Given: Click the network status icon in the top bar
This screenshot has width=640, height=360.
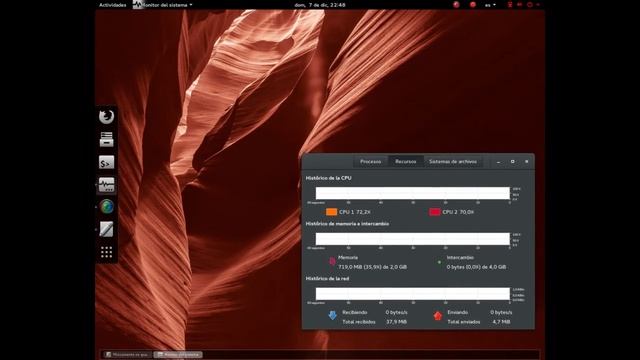Looking at the screenshot, I should pyautogui.click(x=510, y=5).
